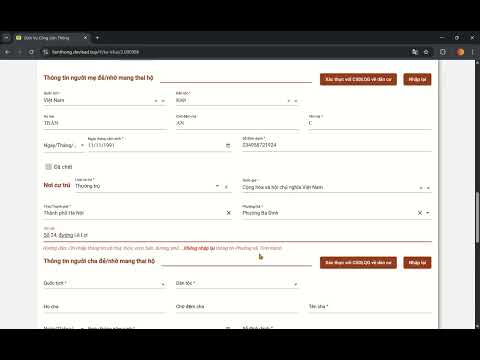480x360 pixels.
Task: Expand the Việt Nam nationality dropdown
Action: (x=163, y=101)
